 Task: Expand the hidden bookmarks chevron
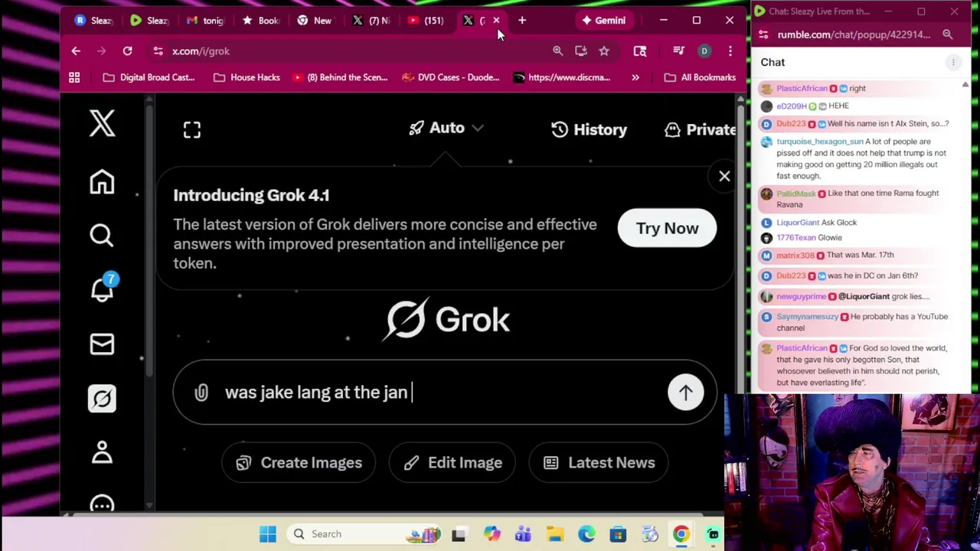click(x=635, y=77)
